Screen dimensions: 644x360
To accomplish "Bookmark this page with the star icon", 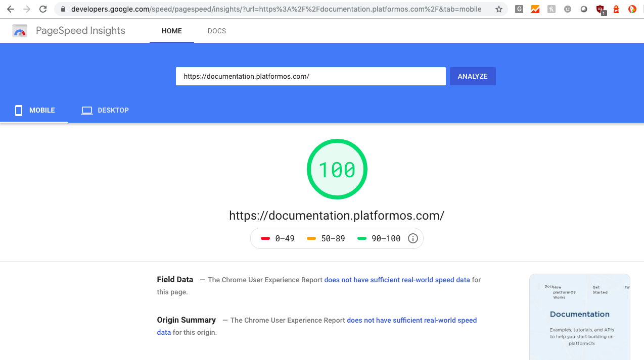I will [x=499, y=9].
